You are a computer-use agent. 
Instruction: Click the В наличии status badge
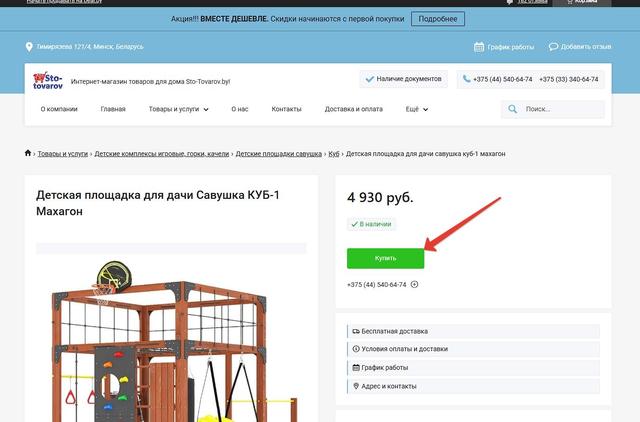tap(371, 224)
